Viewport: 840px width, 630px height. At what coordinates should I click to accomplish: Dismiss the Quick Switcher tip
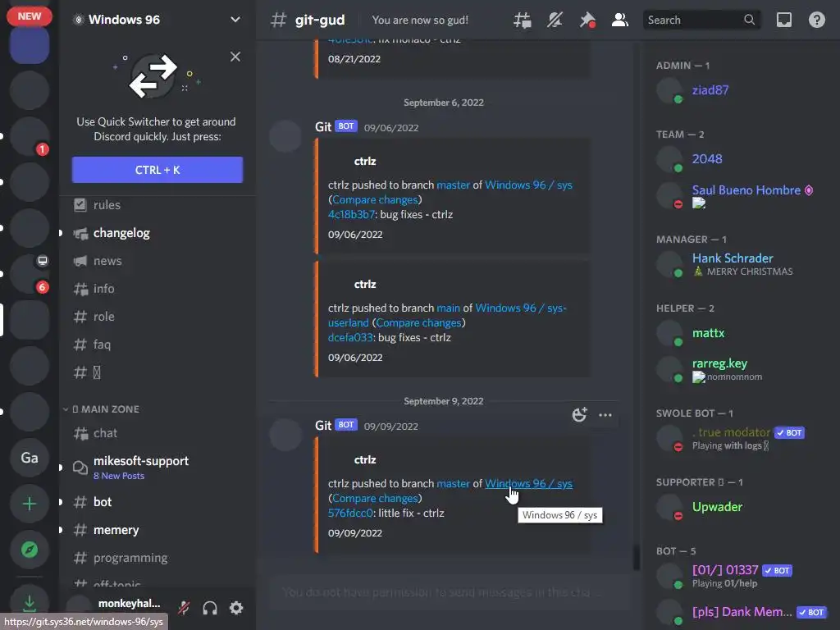(235, 57)
